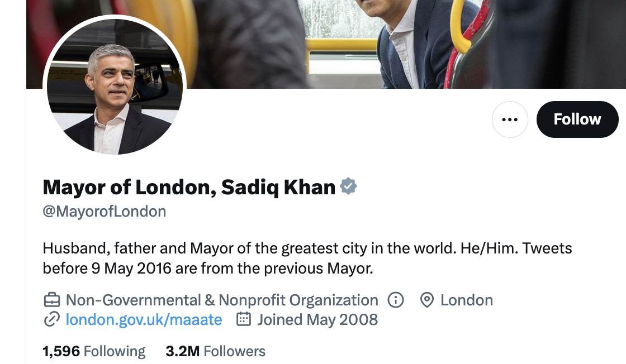This screenshot has width=626, height=364.
Task: Click the London location text
Action: (x=467, y=300)
